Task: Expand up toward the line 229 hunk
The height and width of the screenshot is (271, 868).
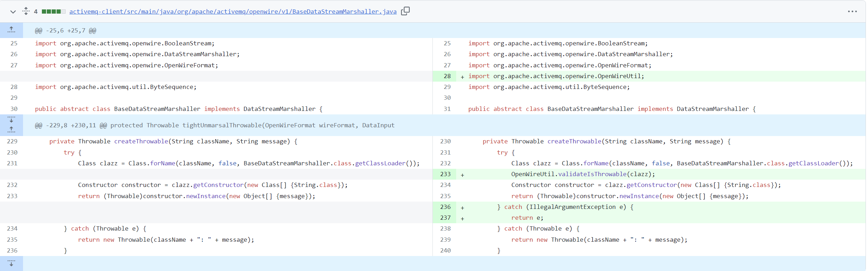Action: click(12, 130)
